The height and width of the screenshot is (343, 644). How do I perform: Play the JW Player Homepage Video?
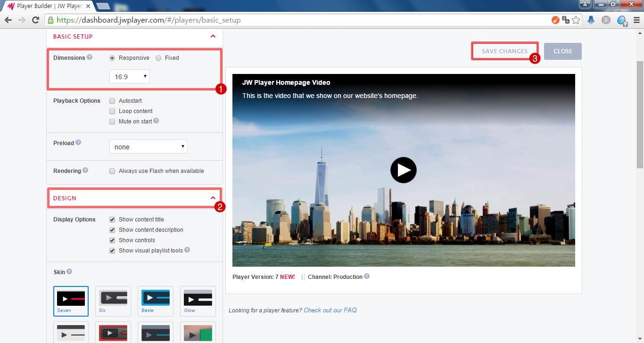point(404,170)
